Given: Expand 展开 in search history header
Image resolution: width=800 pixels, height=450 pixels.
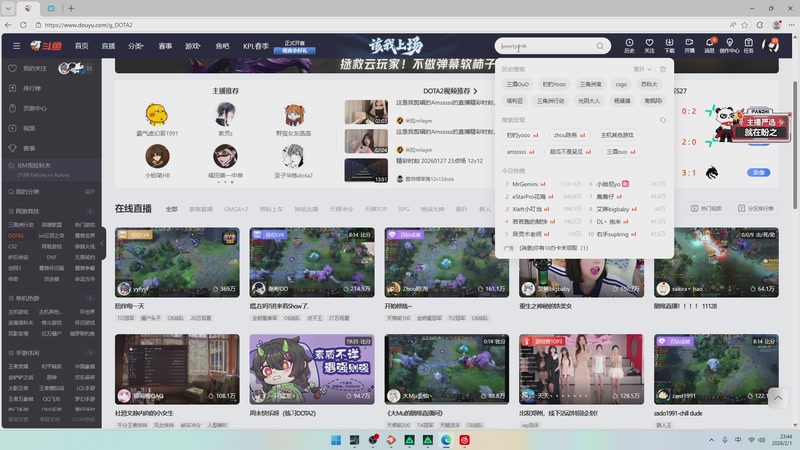Looking at the screenshot, I should click(642, 69).
